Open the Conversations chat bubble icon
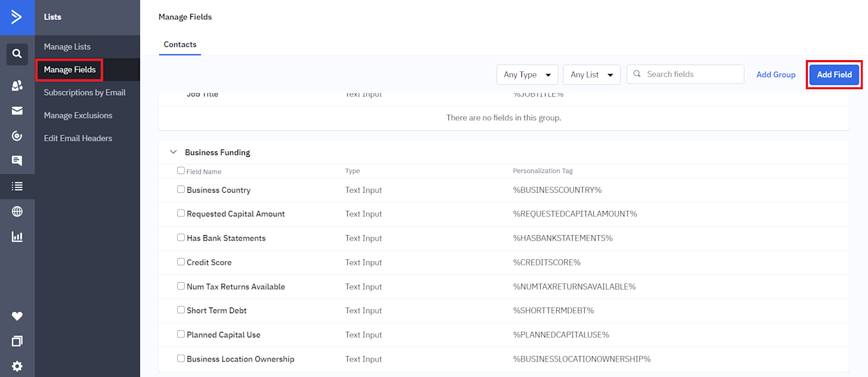Screen dimensions: 868x377 [x=17, y=161]
